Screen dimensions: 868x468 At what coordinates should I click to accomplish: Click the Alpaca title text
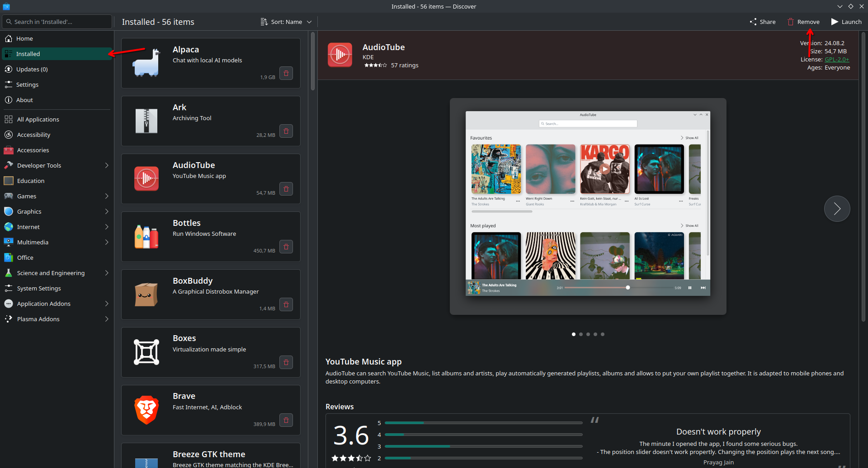pyautogui.click(x=186, y=49)
